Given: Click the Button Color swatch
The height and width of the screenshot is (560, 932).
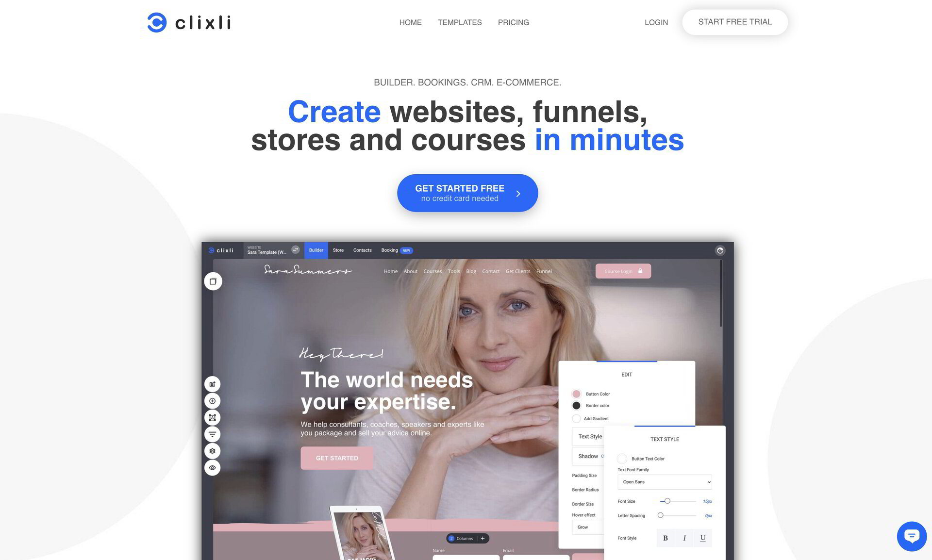Looking at the screenshot, I should 576,394.
